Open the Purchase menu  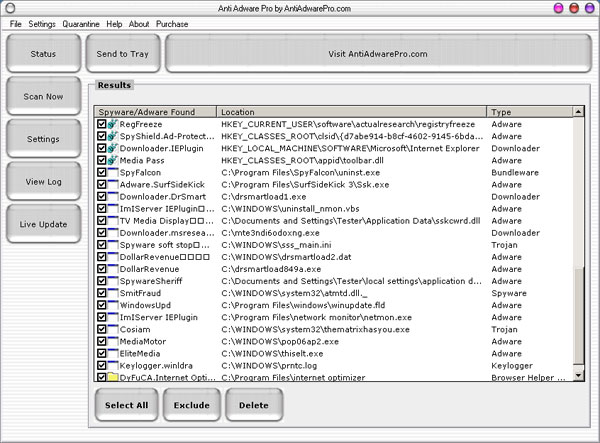coord(172,24)
